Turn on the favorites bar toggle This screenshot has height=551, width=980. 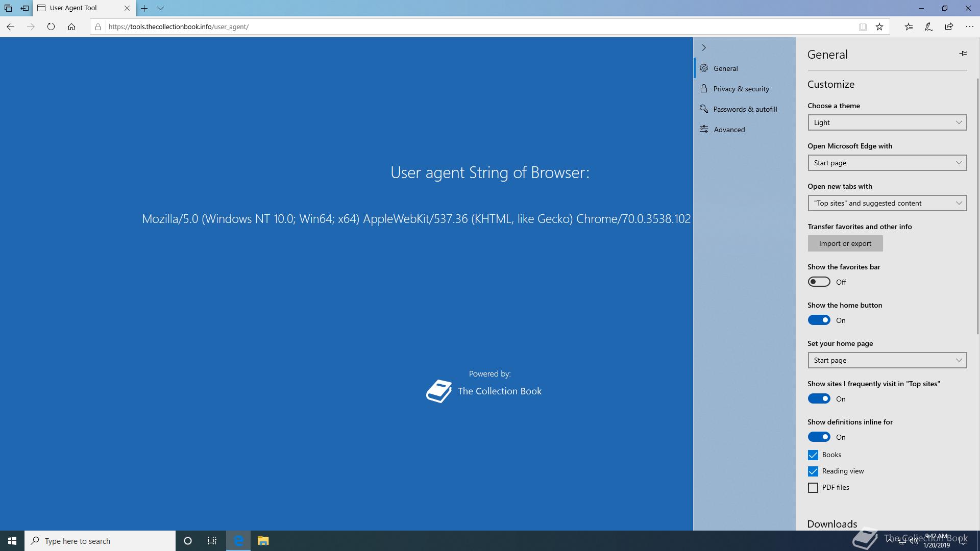tap(819, 282)
